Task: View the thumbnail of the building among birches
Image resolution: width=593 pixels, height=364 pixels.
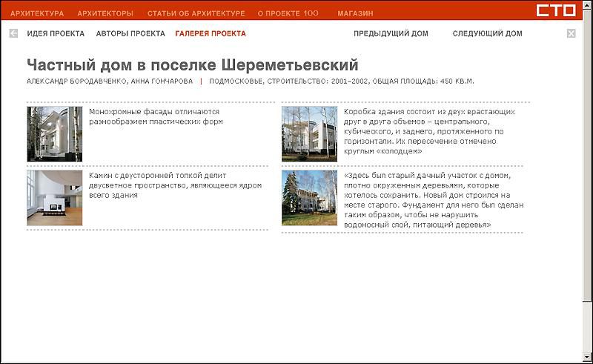Action: point(309,133)
